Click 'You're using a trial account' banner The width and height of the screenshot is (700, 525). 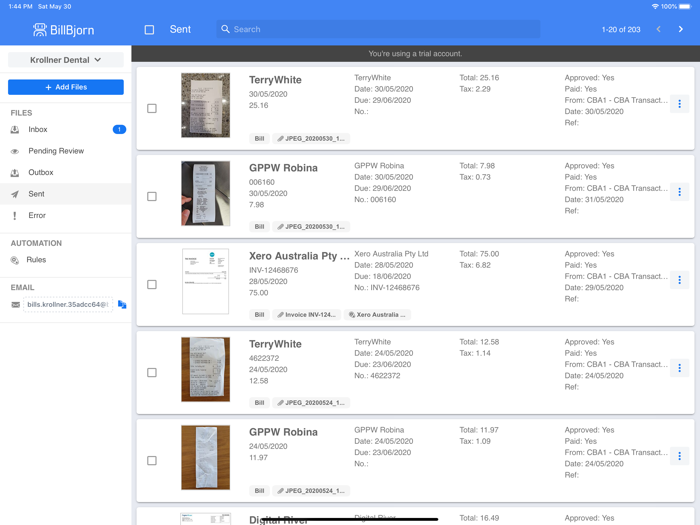pos(415,54)
